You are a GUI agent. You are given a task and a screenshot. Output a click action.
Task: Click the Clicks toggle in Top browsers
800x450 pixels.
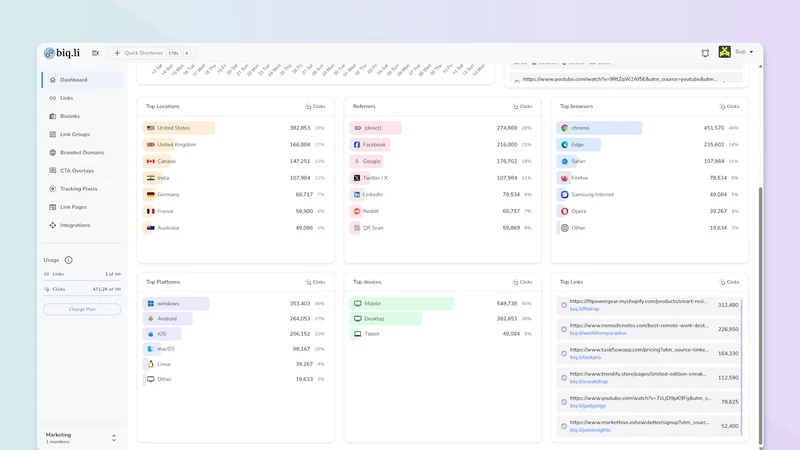(730, 107)
